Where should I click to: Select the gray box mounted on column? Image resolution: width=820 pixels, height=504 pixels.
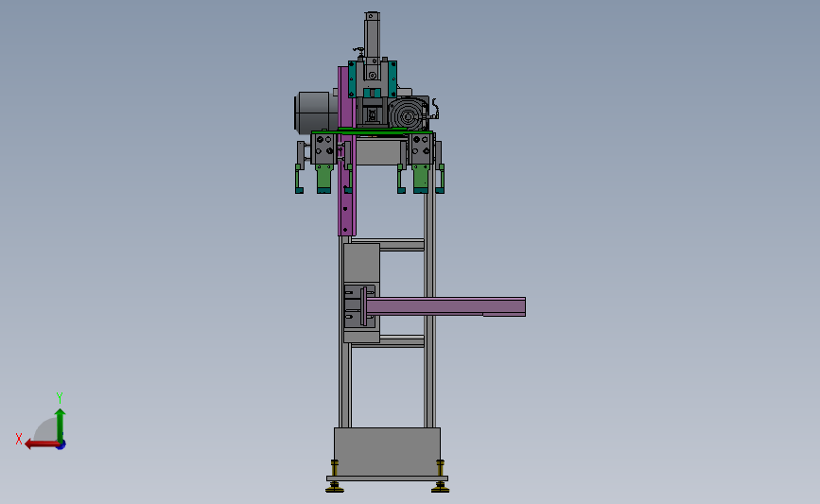click(x=361, y=293)
